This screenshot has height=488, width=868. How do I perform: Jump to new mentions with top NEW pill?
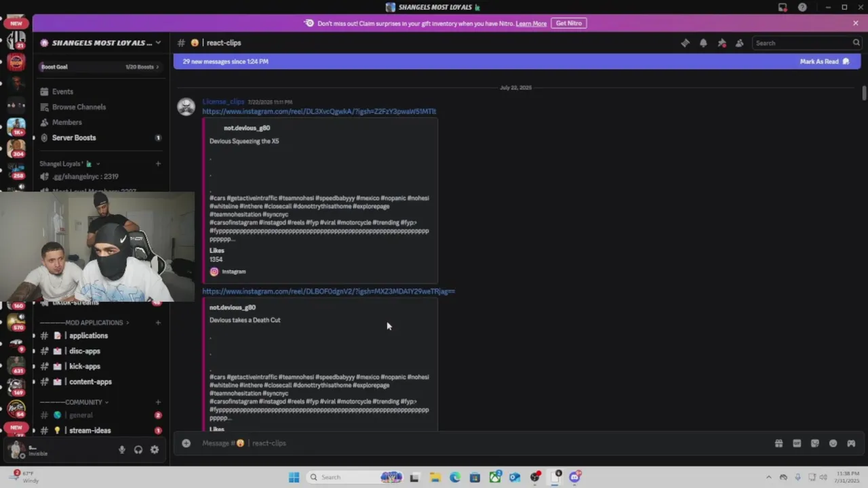pos(16,23)
